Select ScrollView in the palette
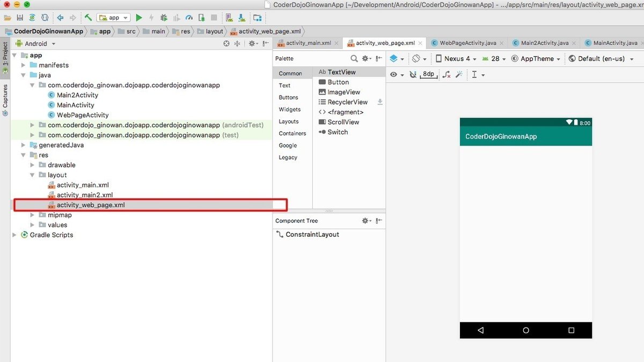This screenshot has height=362, width=644. 343,122
